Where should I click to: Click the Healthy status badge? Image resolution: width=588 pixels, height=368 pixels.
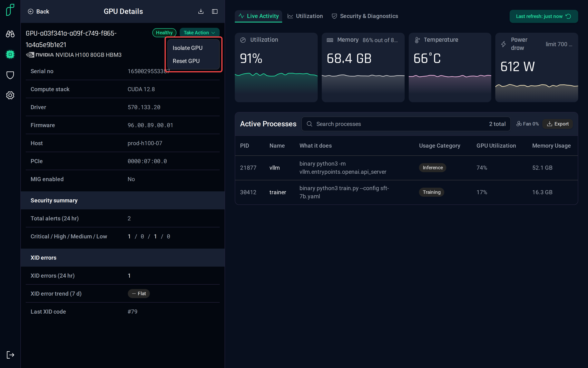click(164, 33)
